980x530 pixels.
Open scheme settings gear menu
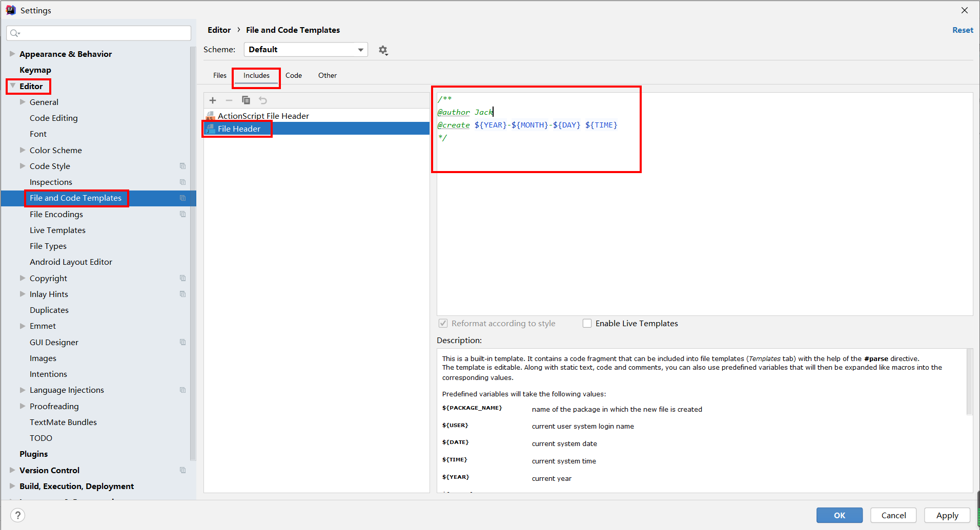[x=383, y=50]
